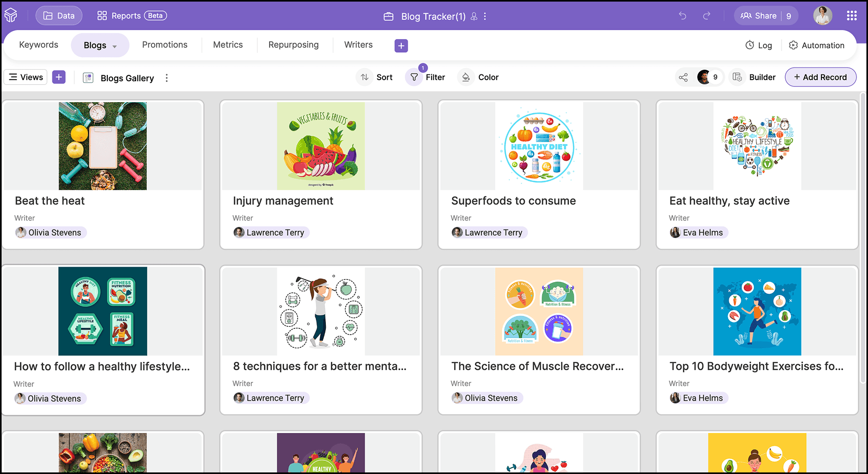Click the Stackby logo icon

click(11, 16)
